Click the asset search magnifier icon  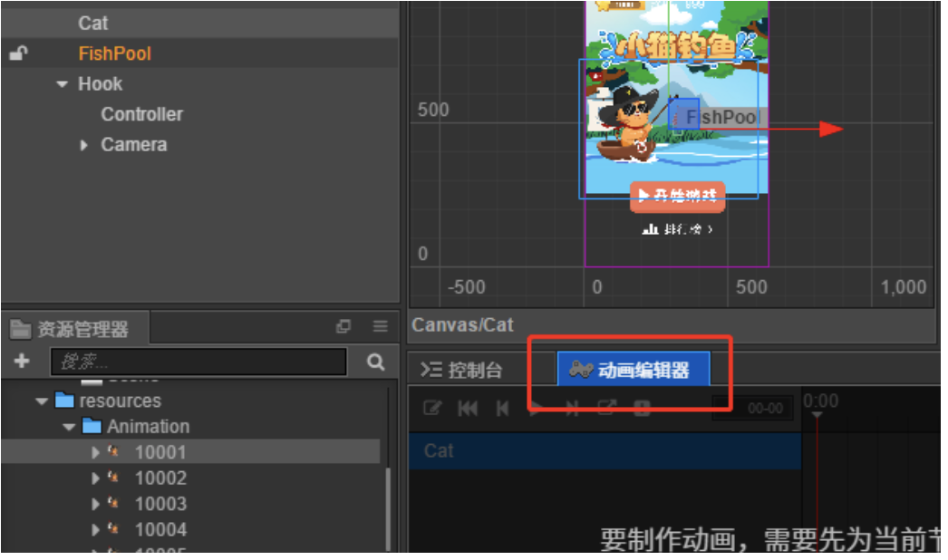coord(376,362)
